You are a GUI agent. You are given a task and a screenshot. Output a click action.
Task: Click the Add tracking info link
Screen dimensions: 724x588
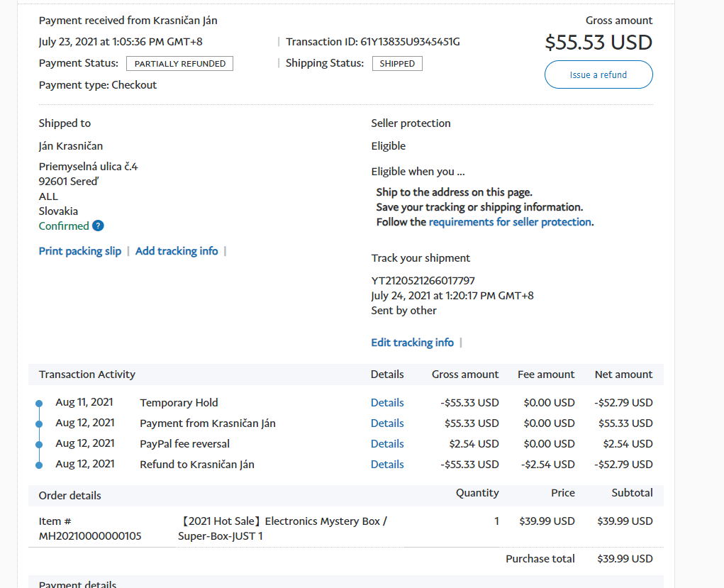(177, 251)
